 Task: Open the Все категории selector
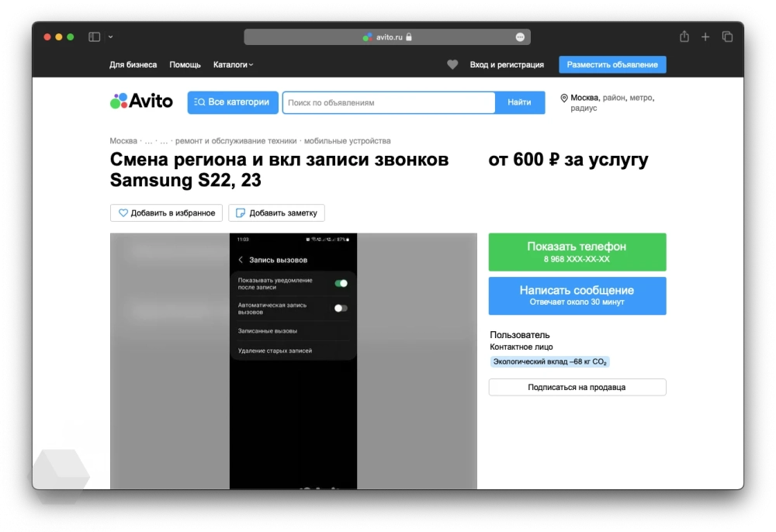232,102
